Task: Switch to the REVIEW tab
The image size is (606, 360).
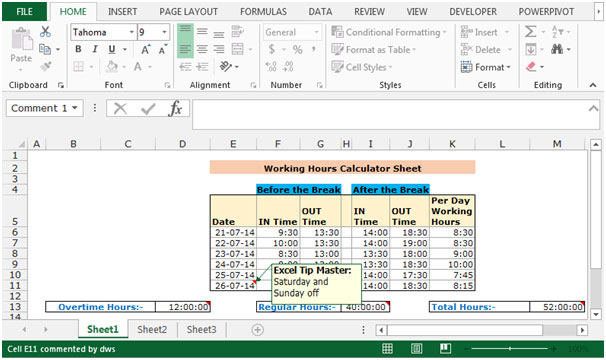Action: (x=369, y=12)
